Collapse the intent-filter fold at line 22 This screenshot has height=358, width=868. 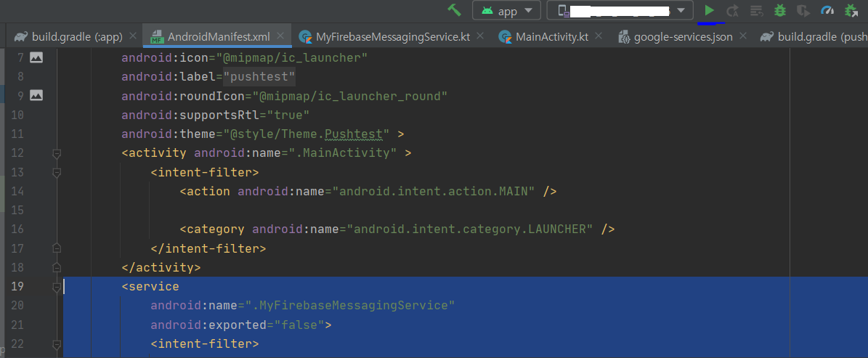[x=56, y=344]
